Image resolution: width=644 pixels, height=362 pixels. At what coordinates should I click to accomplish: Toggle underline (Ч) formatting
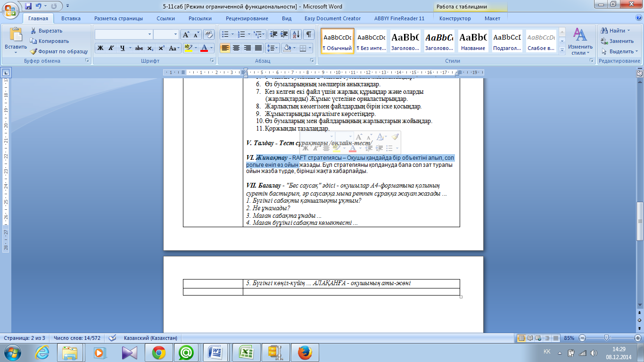pyautogui.click(x=123, y=48)
